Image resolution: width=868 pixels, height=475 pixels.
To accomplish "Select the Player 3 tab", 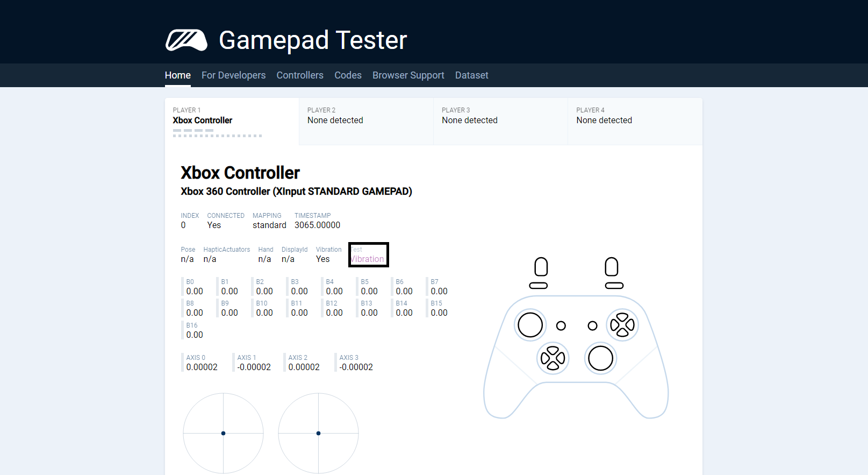I will pos(500,122).
